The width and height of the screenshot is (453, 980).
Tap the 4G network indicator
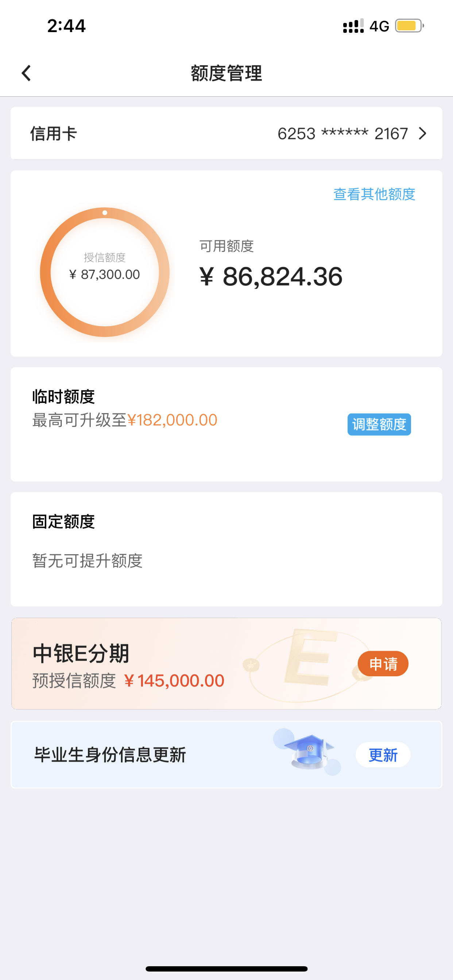pos(379,26)
